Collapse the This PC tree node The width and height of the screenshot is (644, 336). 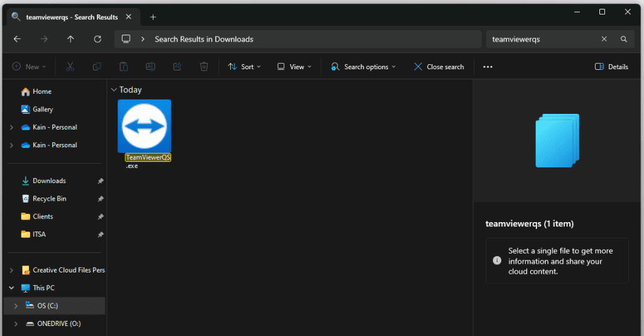pos(13,288)
